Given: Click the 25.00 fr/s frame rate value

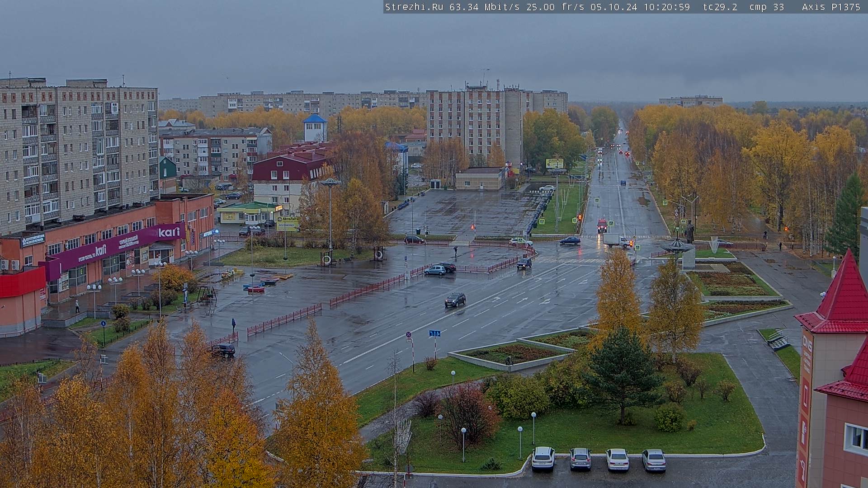Looking at the screenshot, I should 555,7.
